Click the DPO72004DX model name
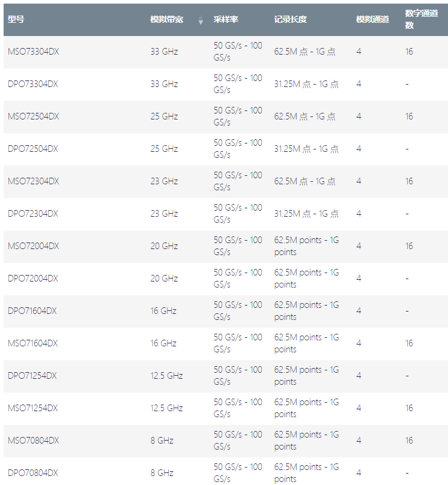This screenshot has height=485, width=448. 33,279
